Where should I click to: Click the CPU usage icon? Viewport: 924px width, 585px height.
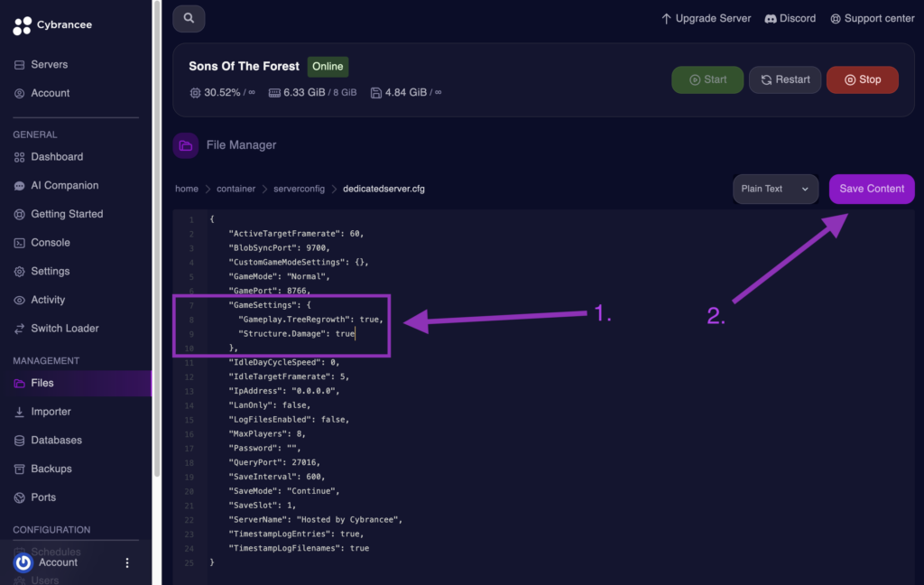tap(195, 93)
